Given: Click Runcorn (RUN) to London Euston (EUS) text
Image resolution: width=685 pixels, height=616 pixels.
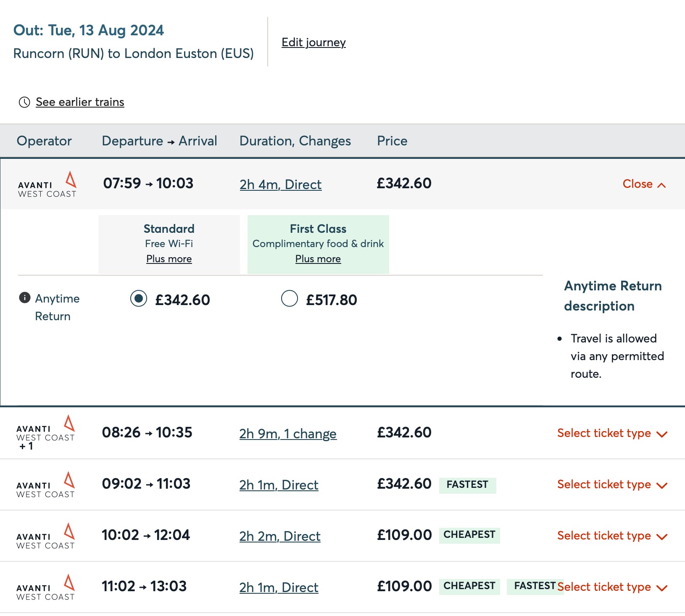Looking at the screenshot, I should click(134, 54).
